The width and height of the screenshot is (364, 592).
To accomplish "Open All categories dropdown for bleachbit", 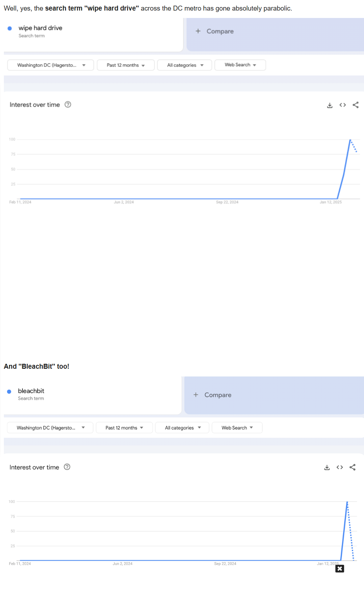I will coord(182,428).
